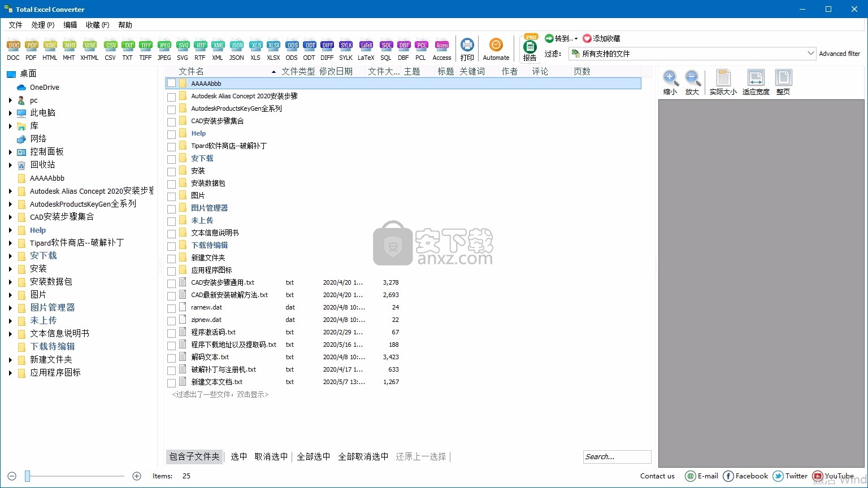
Task: Open the print (打印) tool
Action: (467, 49)
